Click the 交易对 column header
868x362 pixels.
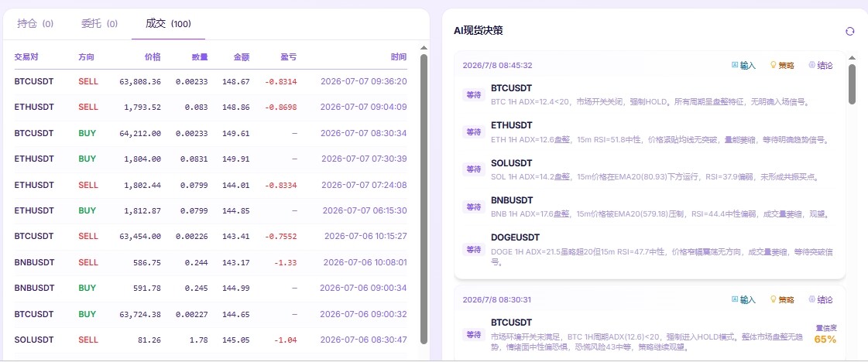[26, 56]
